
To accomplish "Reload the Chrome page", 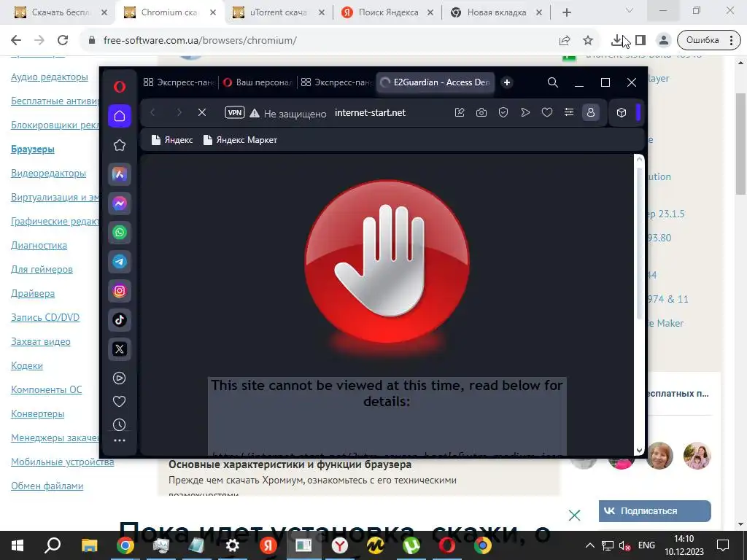I will pyautogui.click(x=63, y=40).
